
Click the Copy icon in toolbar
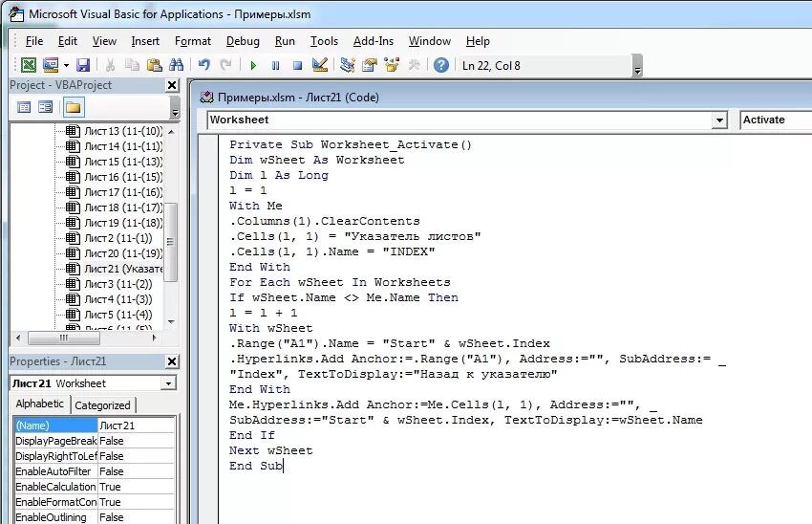click(132, 65)
